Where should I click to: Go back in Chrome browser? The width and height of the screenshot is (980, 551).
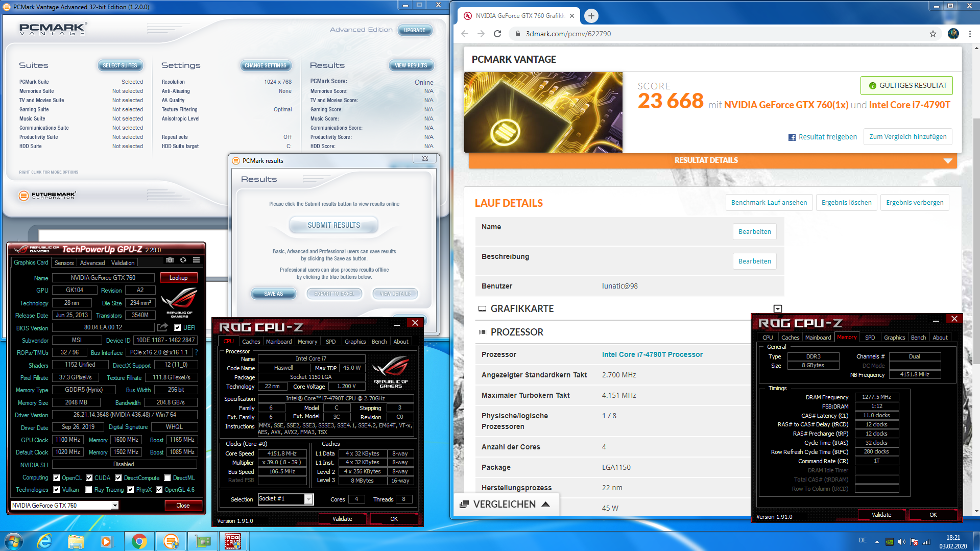coord(465,34)
